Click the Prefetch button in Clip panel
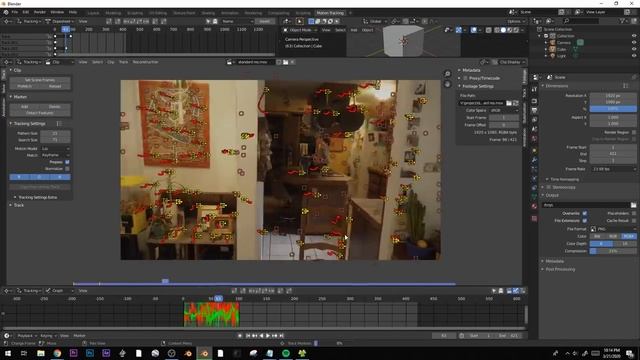The width and height of the screenshot is (640, 360). [24, 86]
